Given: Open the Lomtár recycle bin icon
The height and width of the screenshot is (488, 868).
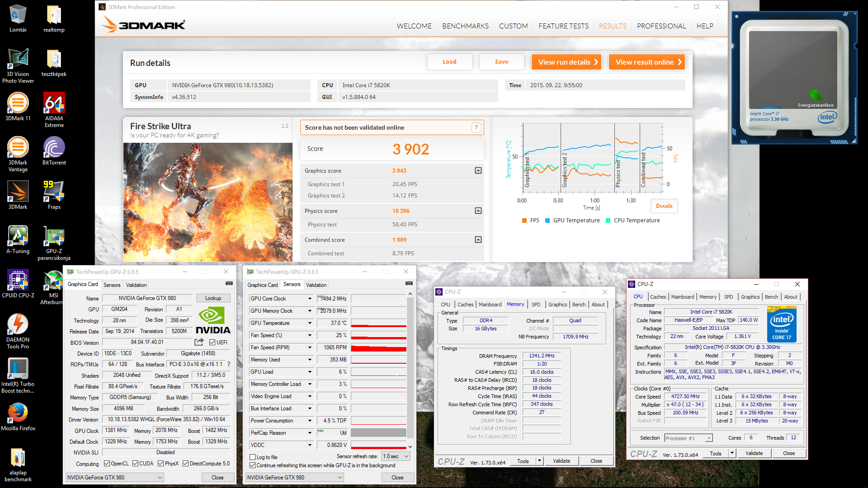Looking at the screenshot, I should [x=18, y=19].
